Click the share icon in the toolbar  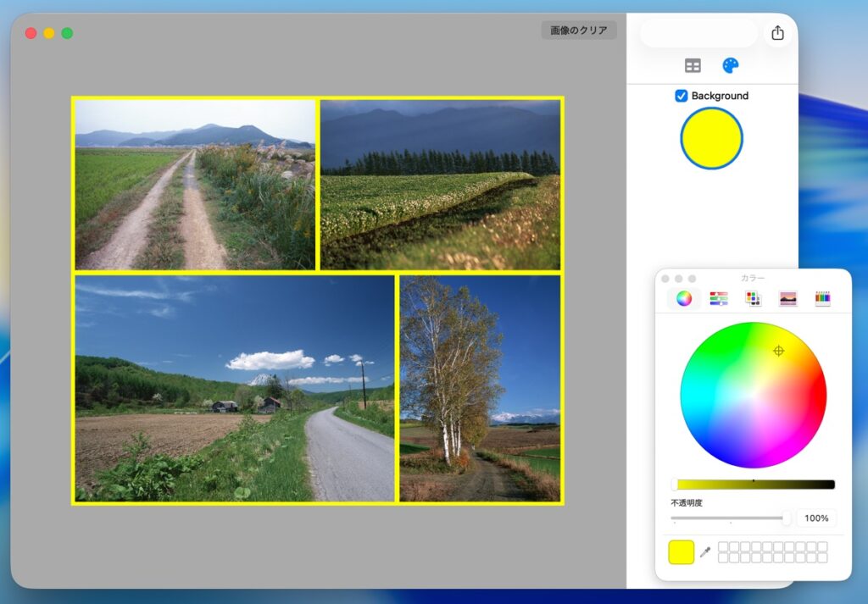click(x=777, y=33)
